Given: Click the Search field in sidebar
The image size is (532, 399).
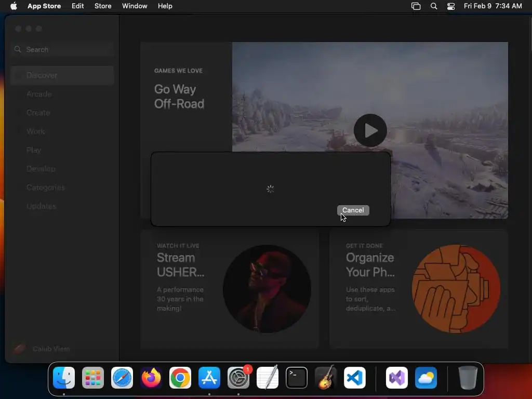Looking at the screenshot, I should (x=62, y=49).
